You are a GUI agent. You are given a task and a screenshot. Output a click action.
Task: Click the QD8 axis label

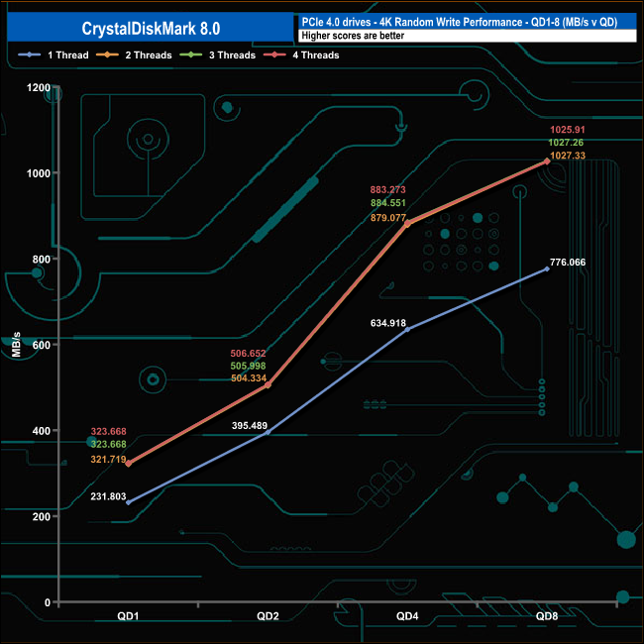click(547, 616)
